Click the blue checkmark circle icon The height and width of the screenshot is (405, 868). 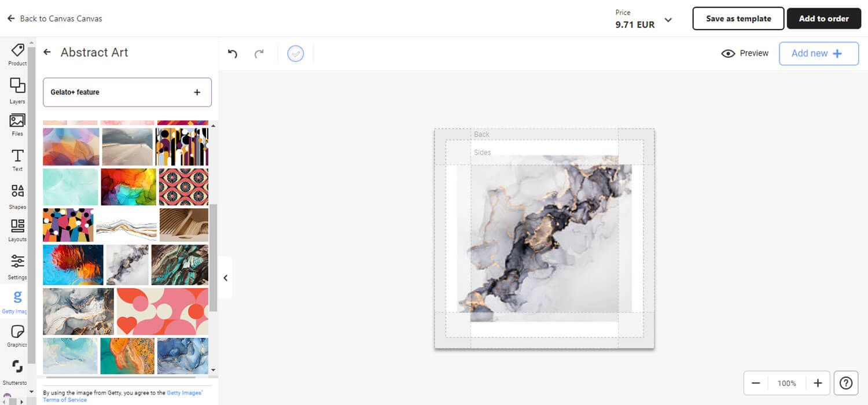pos(296,54)
